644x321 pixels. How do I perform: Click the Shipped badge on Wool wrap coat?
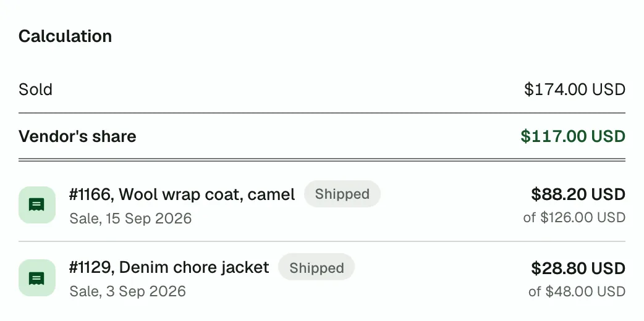click(342, 194)
